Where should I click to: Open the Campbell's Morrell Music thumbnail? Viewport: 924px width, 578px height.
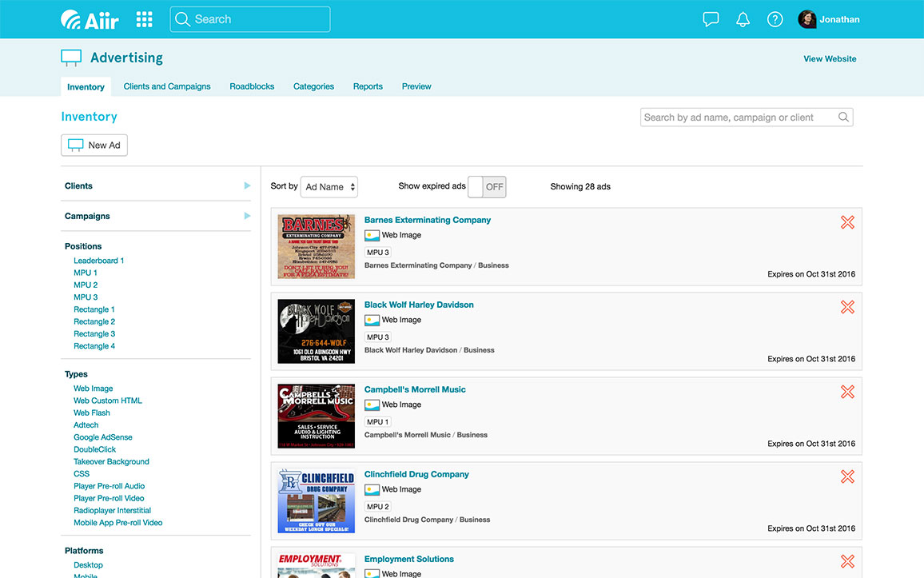317,416
